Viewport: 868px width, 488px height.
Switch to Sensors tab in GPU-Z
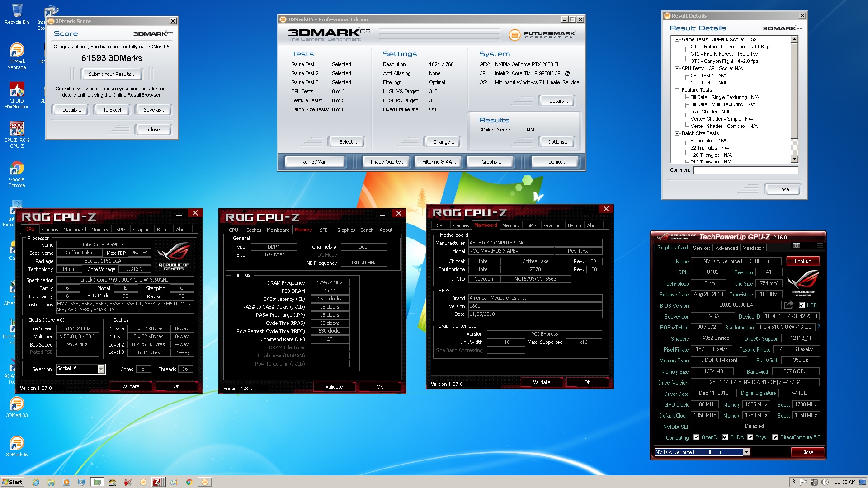click(701, 248)
